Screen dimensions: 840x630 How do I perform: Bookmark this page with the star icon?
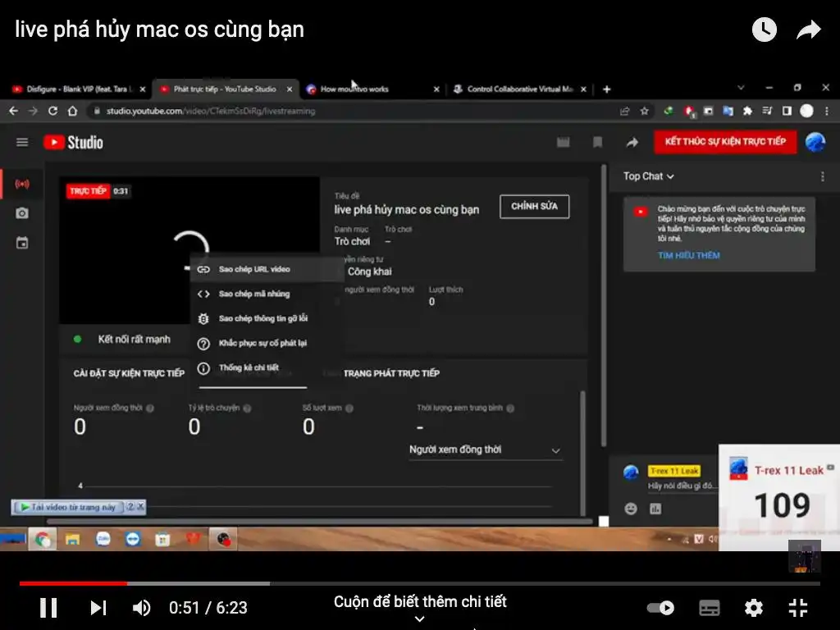pyautogui.click(x=645, y=111)
